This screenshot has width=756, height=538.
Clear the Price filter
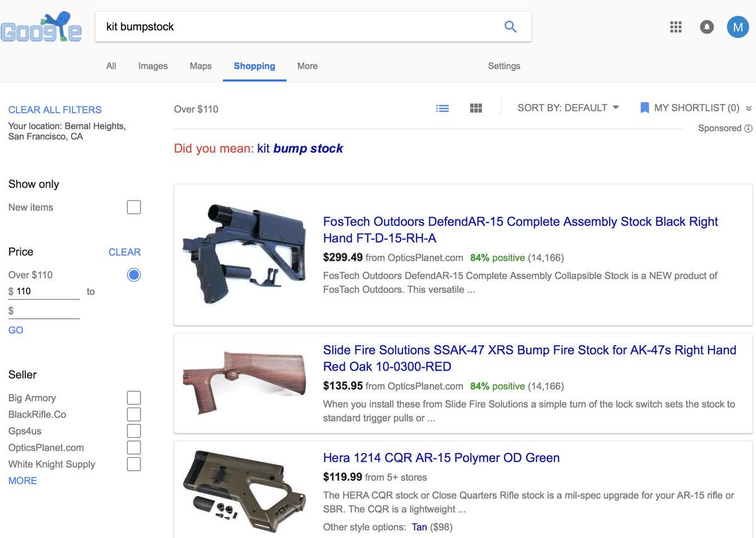(125, 252)
